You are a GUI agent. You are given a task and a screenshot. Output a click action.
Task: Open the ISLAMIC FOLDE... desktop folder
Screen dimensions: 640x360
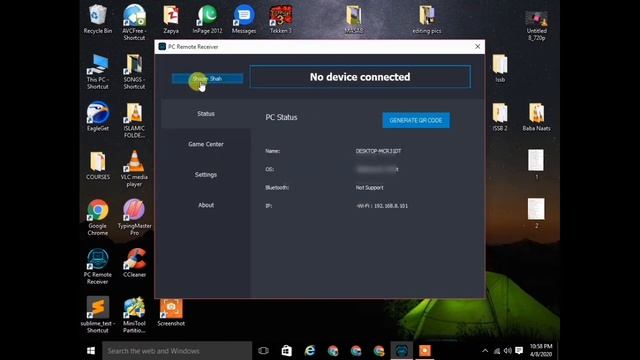click(134, 120)
